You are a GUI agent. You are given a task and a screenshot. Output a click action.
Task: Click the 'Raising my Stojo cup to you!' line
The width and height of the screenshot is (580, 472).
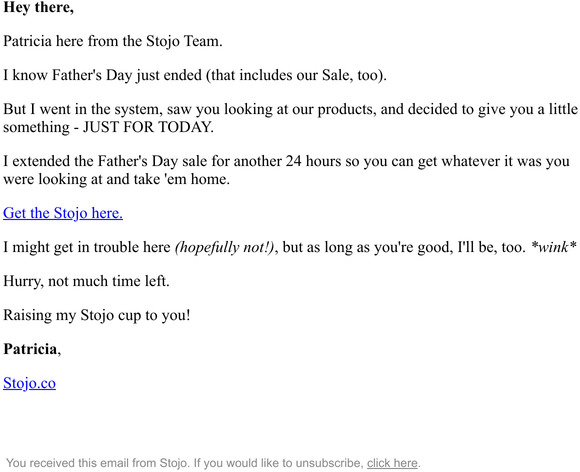pos(97,315)
